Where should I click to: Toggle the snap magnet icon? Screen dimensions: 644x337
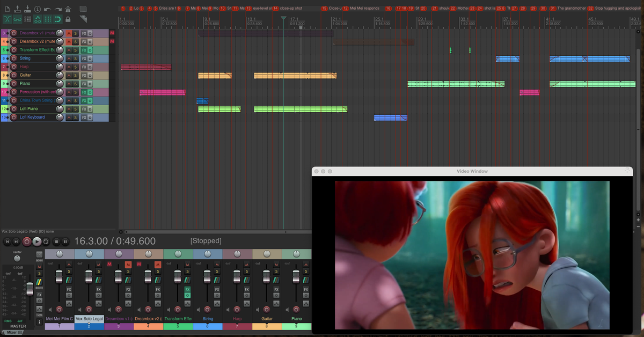58,19
